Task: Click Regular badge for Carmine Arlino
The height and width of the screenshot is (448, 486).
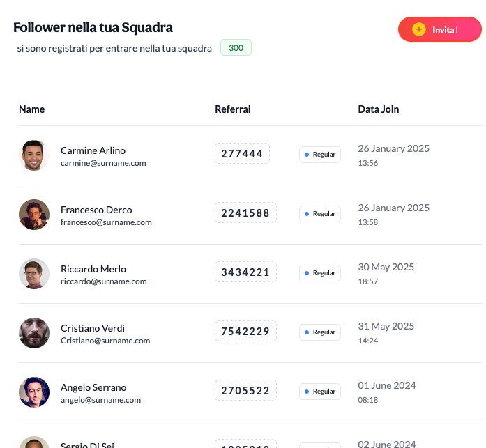Action: 320,155
